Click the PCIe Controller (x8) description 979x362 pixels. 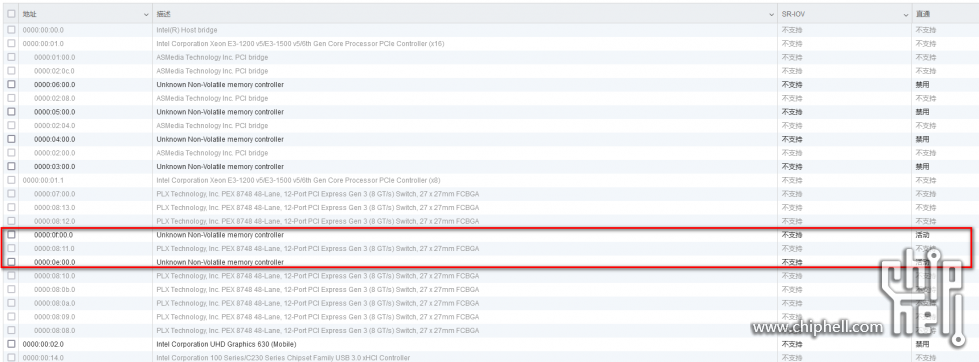tap(298, 180)
